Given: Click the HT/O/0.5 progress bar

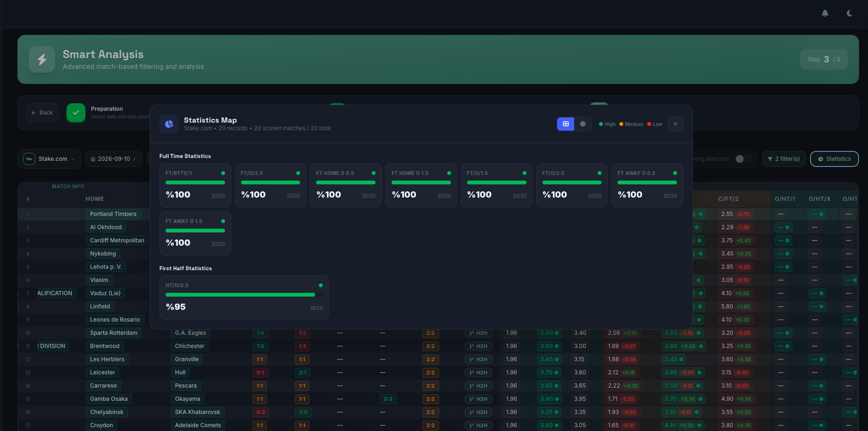Looking at the screenshot, I should (244, 295).
